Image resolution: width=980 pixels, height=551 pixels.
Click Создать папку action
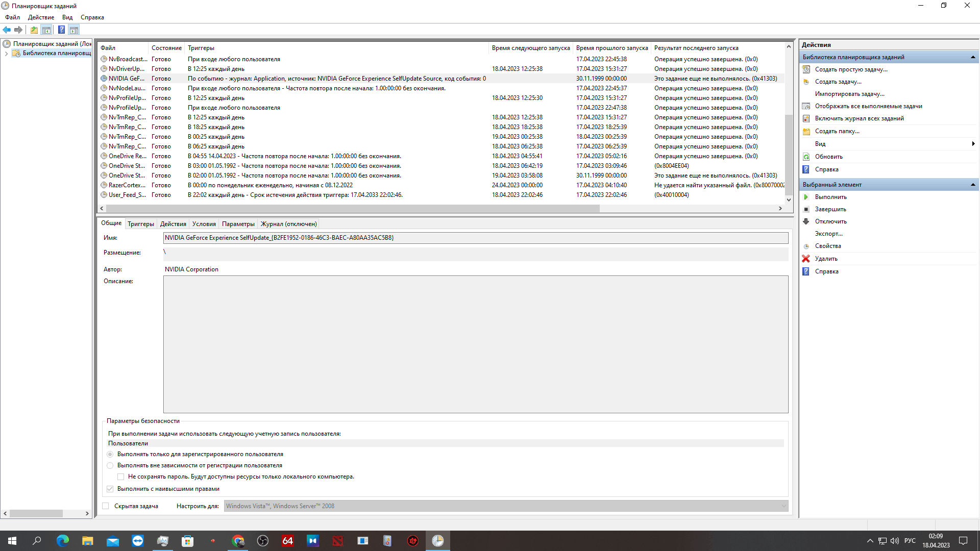tap(837, 131)
